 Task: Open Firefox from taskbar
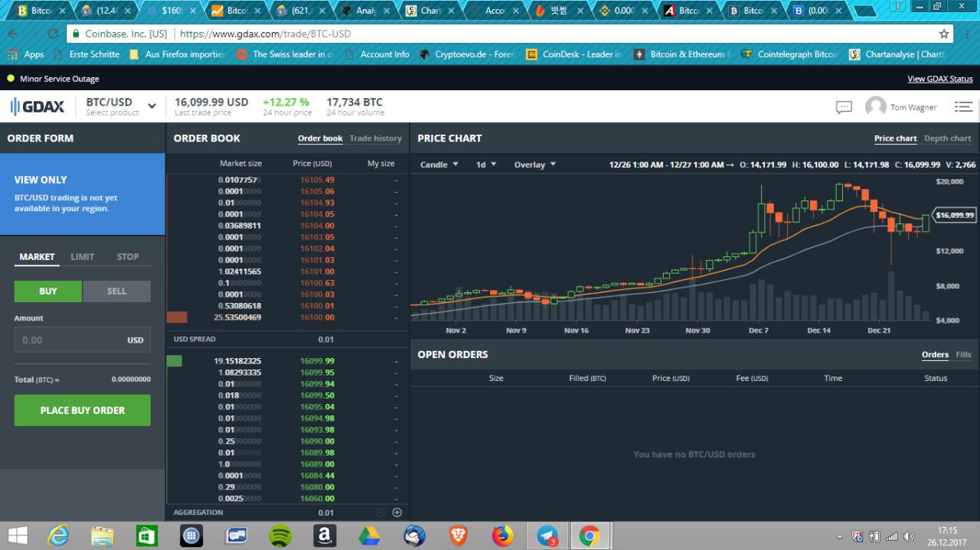point(502,536)
